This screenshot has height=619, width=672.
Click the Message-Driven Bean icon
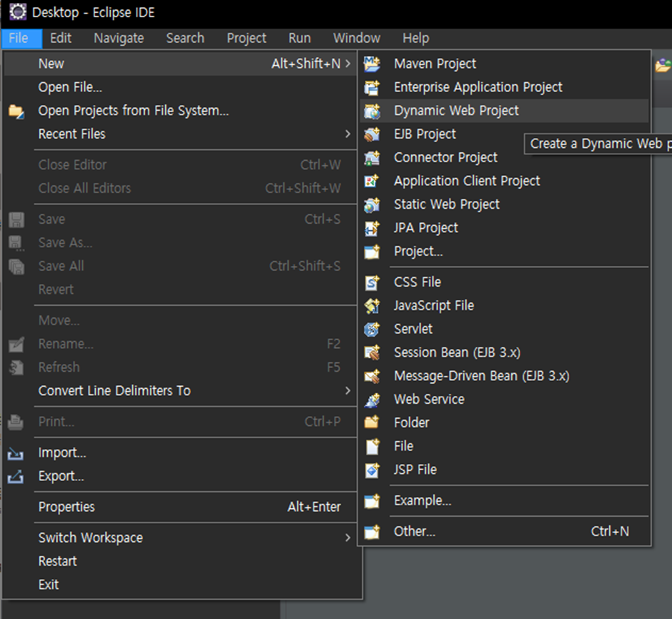(372, 376)
